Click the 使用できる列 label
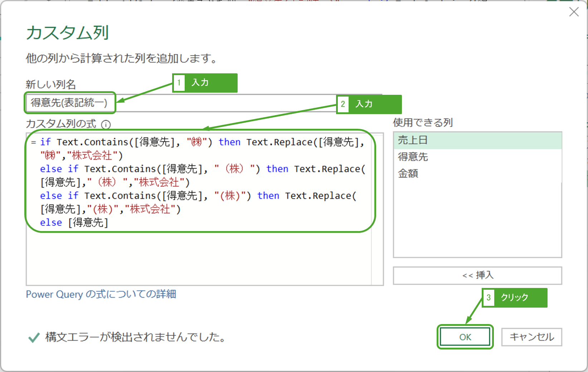The image size is (588, 372). 423,123
